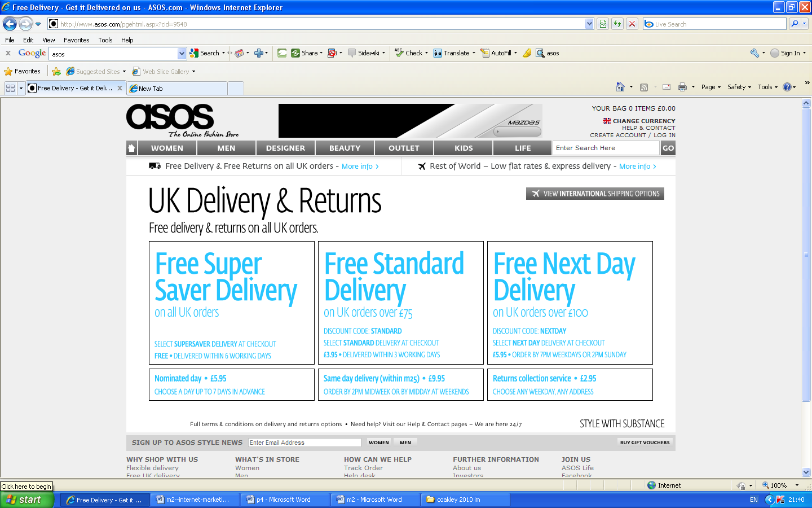
Task: Click the Mazda5 banner advertisement
Action: pyautogui.click(x=410, y=120)
